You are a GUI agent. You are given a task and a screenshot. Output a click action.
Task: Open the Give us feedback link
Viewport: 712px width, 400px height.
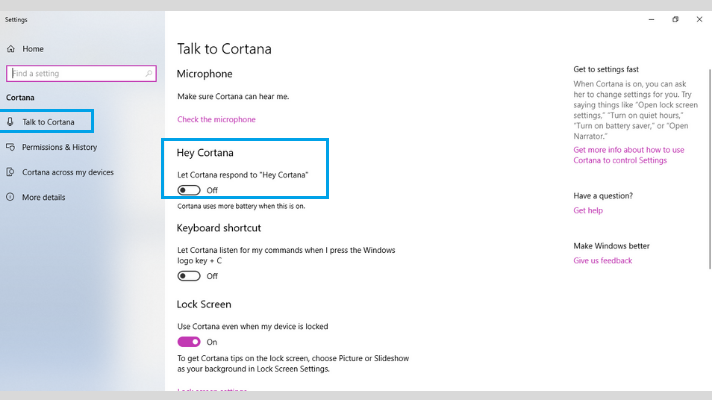click(x=603, y=261)
